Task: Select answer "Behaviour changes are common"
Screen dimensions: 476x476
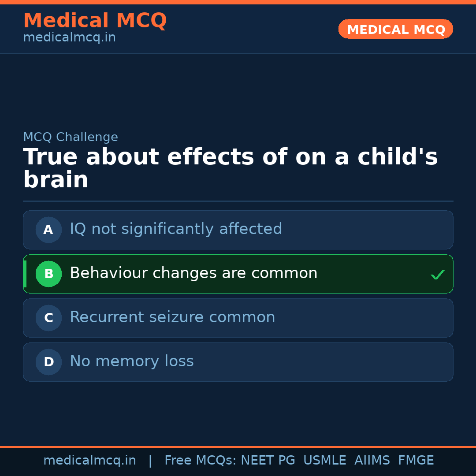Action: 193,273
